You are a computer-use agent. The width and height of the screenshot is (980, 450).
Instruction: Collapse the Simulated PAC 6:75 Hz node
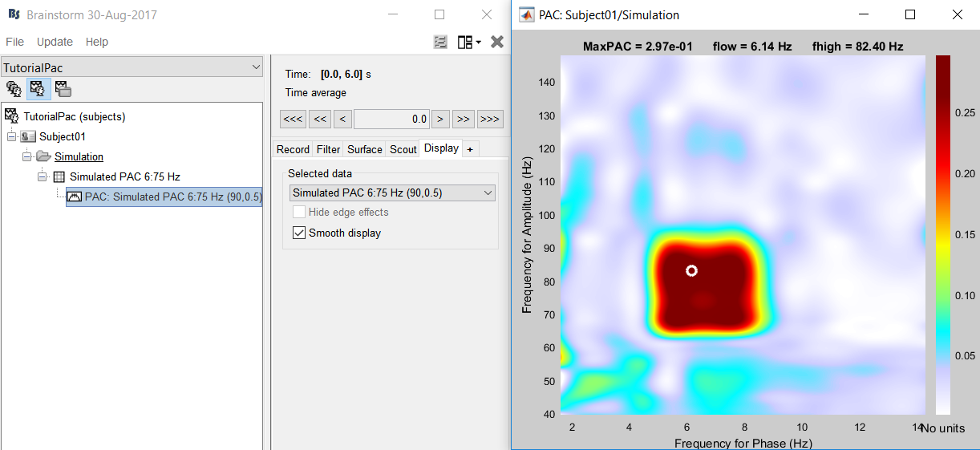coord(43,176)
